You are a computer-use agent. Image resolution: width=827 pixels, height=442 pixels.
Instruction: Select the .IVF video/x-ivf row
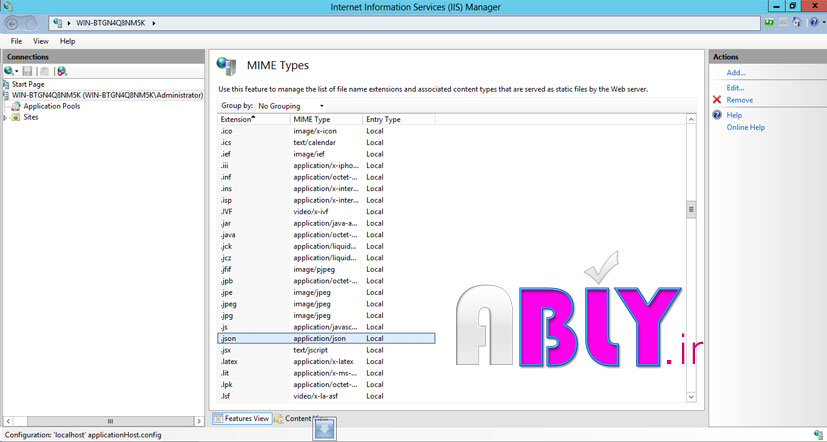click(326, 212)
